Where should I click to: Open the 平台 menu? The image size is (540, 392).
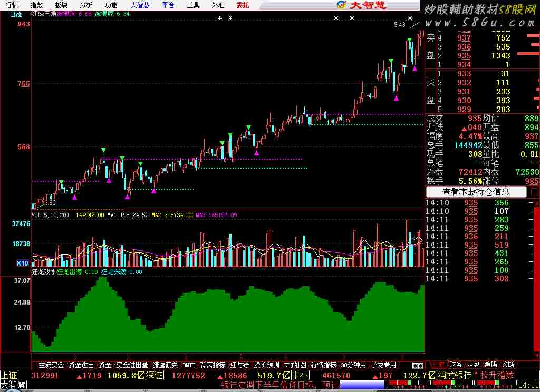pos(168,5)
